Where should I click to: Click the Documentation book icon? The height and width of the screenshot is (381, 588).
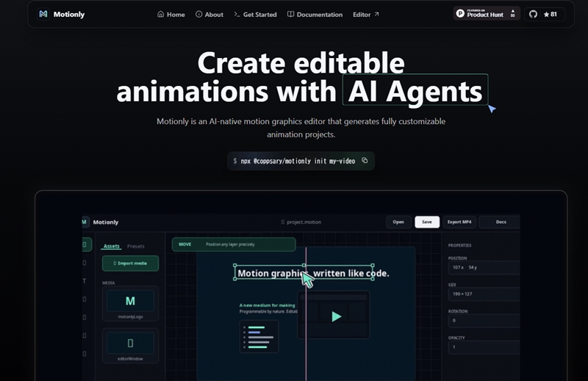click(290, 14)
